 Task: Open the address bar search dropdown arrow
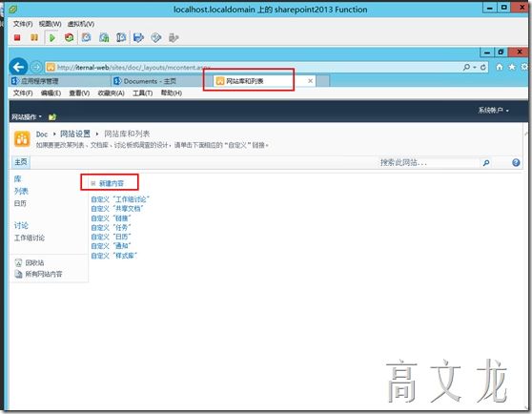point(475,67)
